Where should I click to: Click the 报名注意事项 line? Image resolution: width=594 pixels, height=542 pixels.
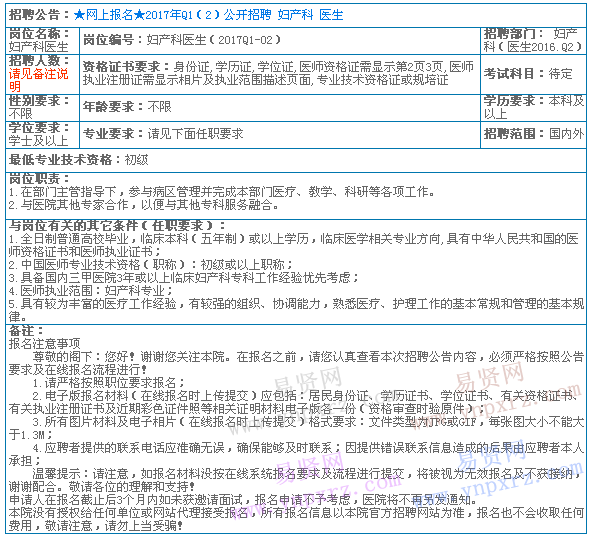pyautogui.click(x=44, y=344)
